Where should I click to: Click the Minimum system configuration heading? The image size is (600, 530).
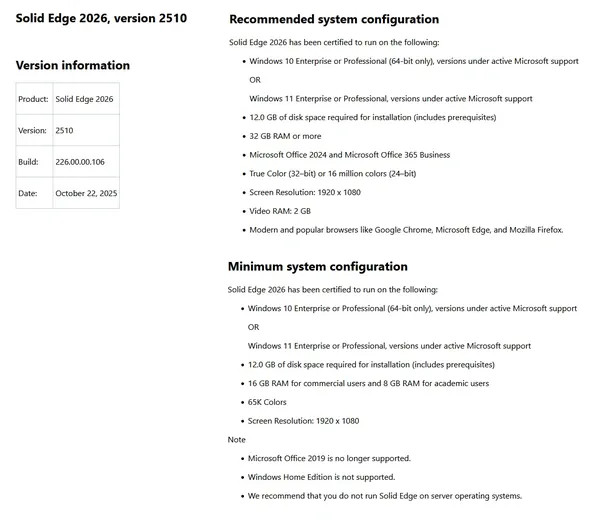coord(318,266)
